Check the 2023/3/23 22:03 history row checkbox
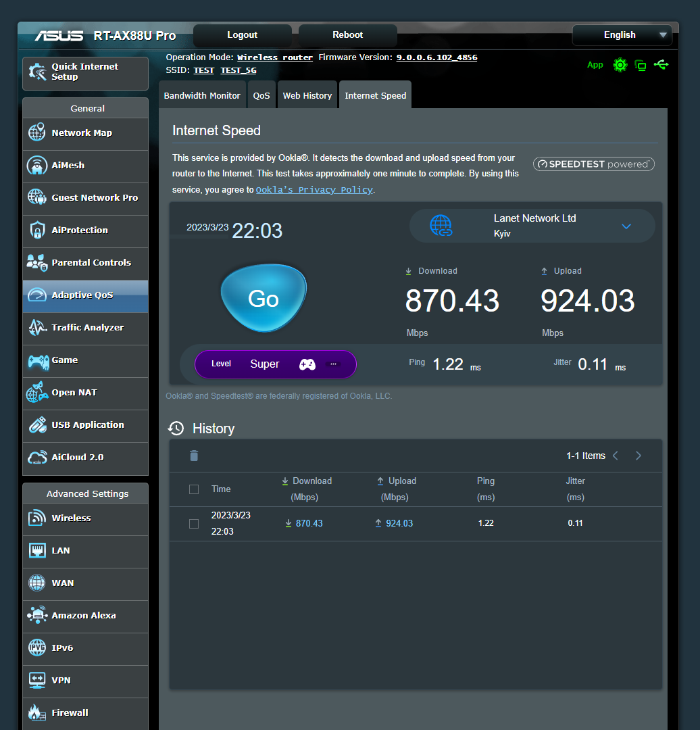Image resolution: width=700 pixels, height=730 pixels. pos(194,524)
